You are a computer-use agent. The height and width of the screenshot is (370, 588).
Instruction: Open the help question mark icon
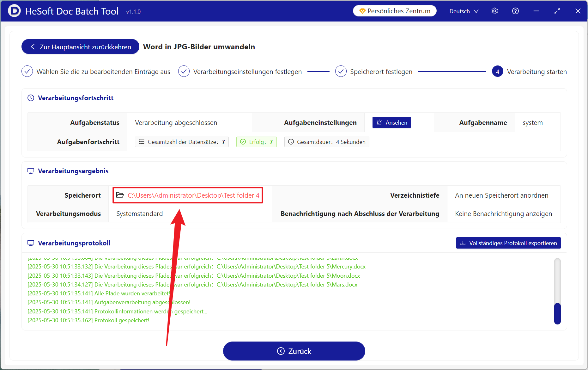pos(515,11)
